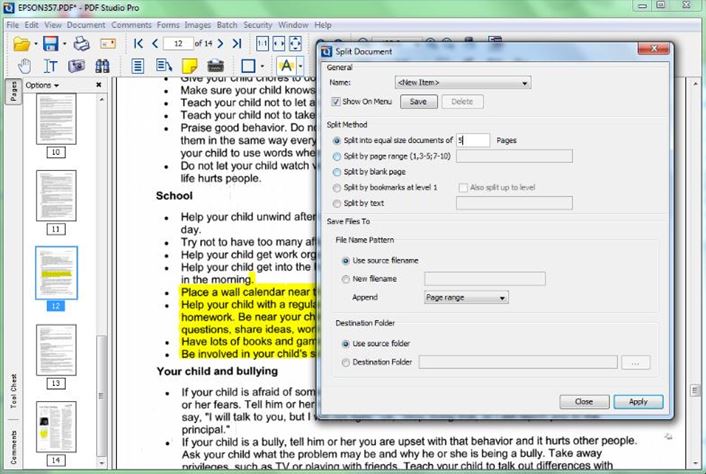Click the email envelope toolbar icon
This screenshot has width=706, height=474.
pos(108,44)
